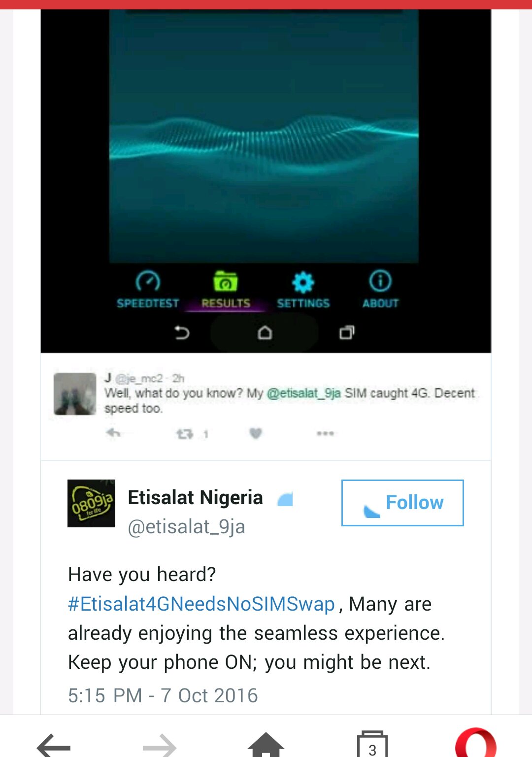Tap the recent apps icon in the screenshot

click(x=347, y=333)
